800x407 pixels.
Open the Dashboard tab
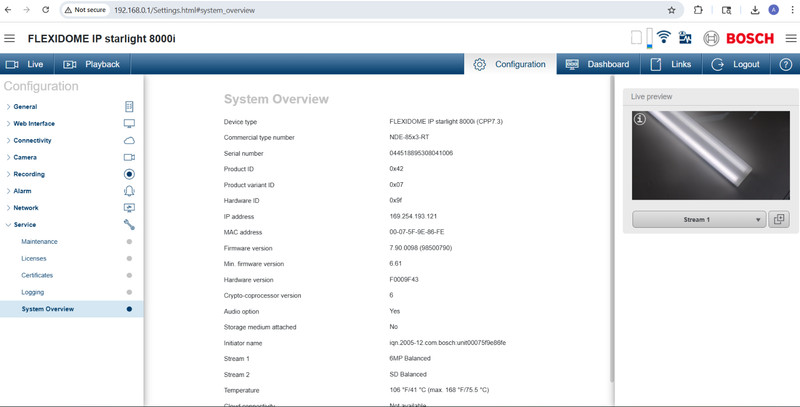pos(598,64)
